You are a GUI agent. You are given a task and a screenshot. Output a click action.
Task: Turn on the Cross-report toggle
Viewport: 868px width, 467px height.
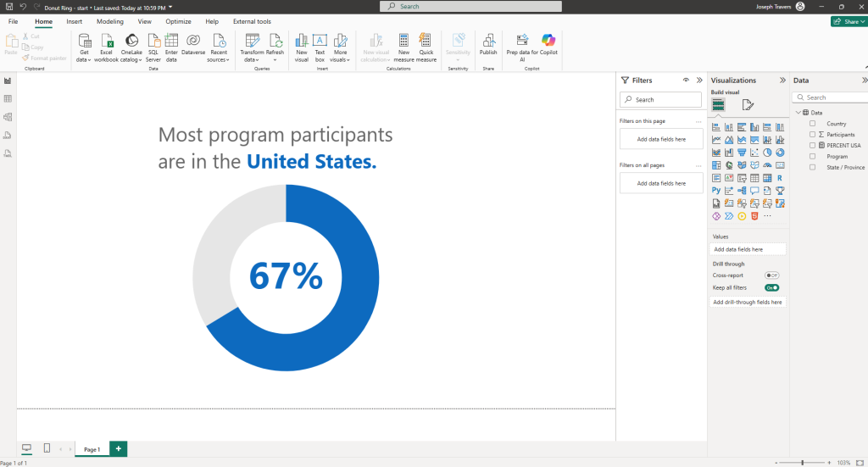pyautogui.click(x=771, y=275)
